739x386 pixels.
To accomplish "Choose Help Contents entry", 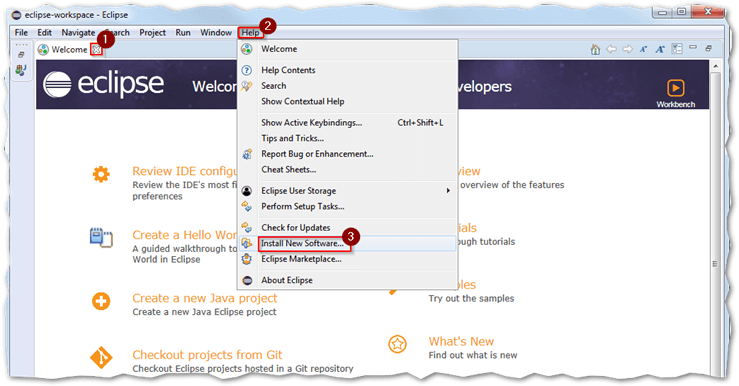I will (x=288, y=70).
